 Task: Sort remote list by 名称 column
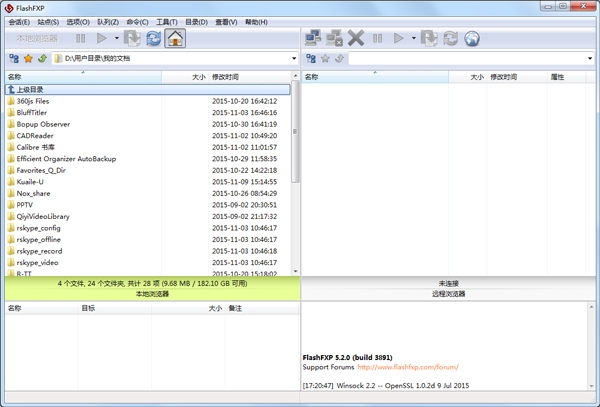(x=375, y=77)
